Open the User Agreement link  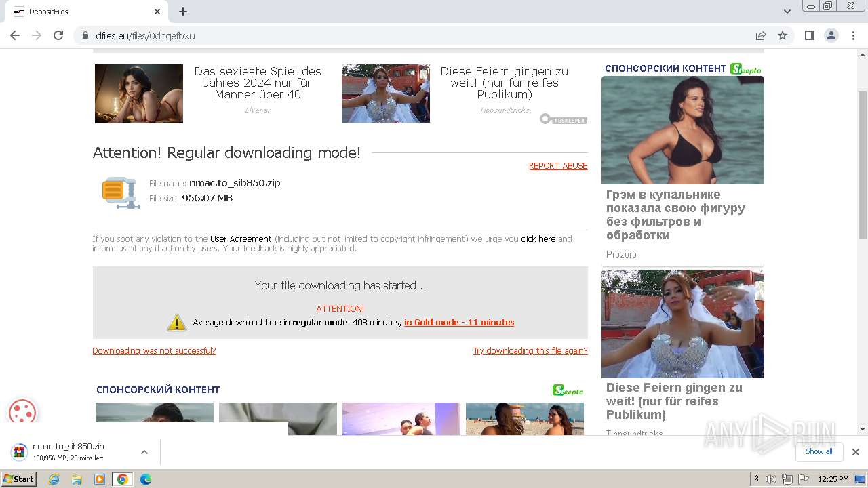point(241,239)
